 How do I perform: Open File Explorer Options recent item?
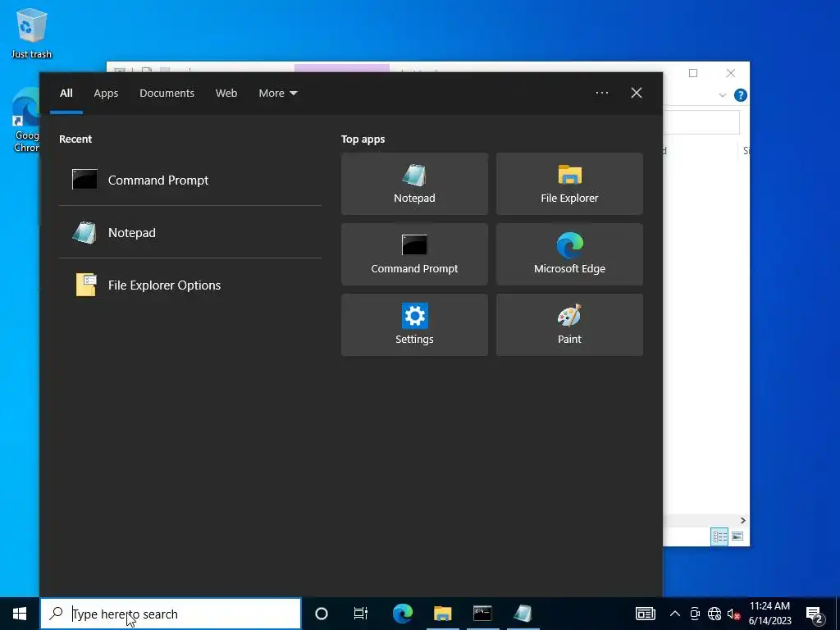pyautogui.click(x=190, y=285)
